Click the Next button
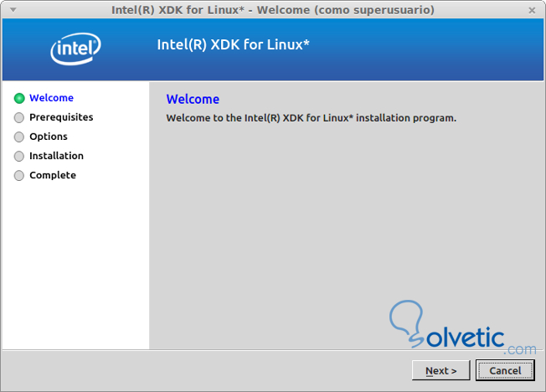Viewport: 546px width, 392px height. [x=440, y=370]
